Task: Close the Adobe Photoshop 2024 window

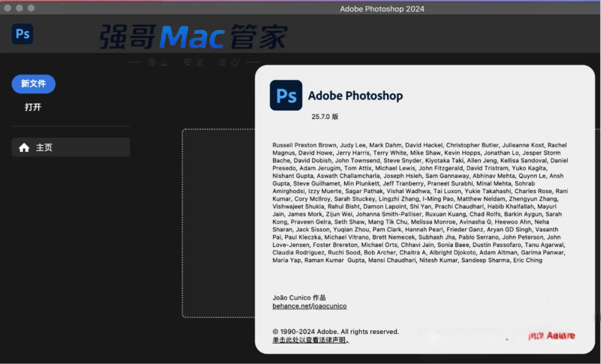Action: (8, 8)
